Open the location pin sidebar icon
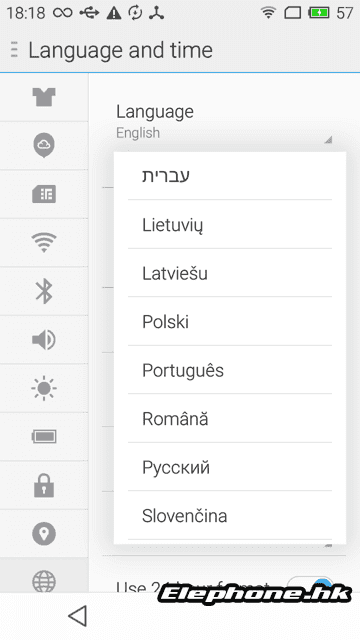The image size is (360, 640). pyautogui.click(x=44, y=534)
